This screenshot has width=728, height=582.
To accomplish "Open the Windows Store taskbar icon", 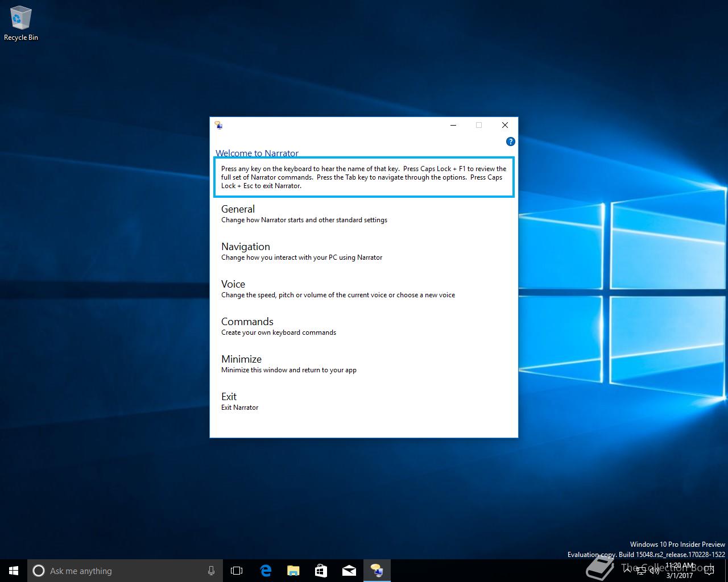I will pos(321,571).
